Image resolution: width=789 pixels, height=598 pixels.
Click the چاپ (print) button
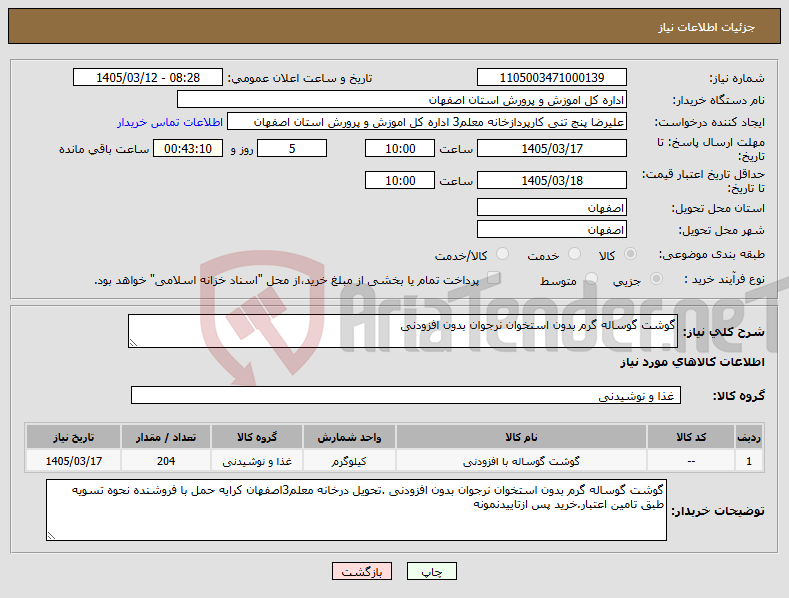click(x=432, y=571)
